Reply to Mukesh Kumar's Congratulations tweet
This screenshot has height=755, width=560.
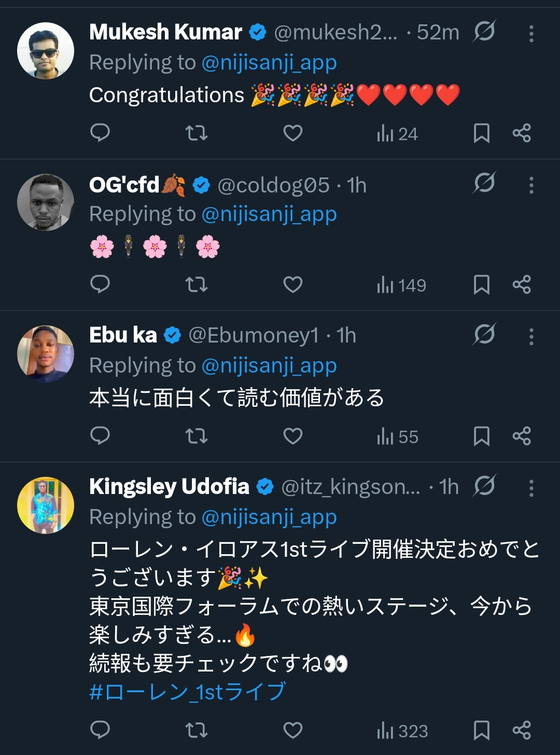click(x=100, y=133)
